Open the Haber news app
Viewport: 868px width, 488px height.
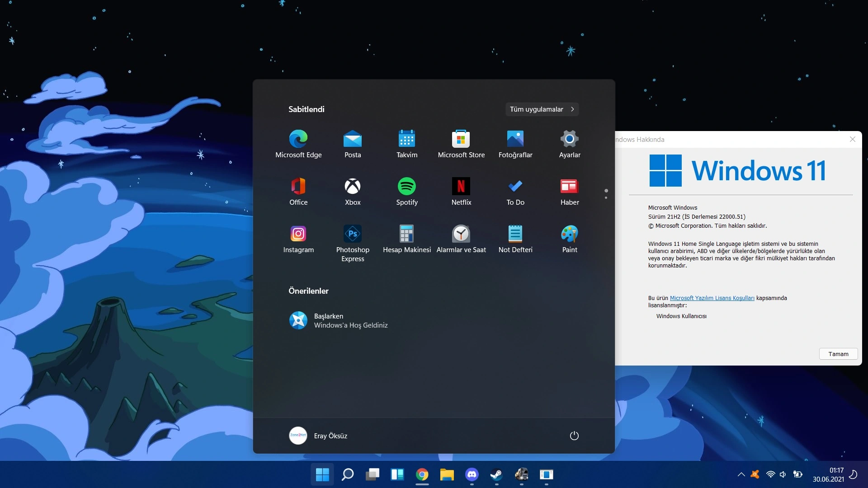click(570, 192)
